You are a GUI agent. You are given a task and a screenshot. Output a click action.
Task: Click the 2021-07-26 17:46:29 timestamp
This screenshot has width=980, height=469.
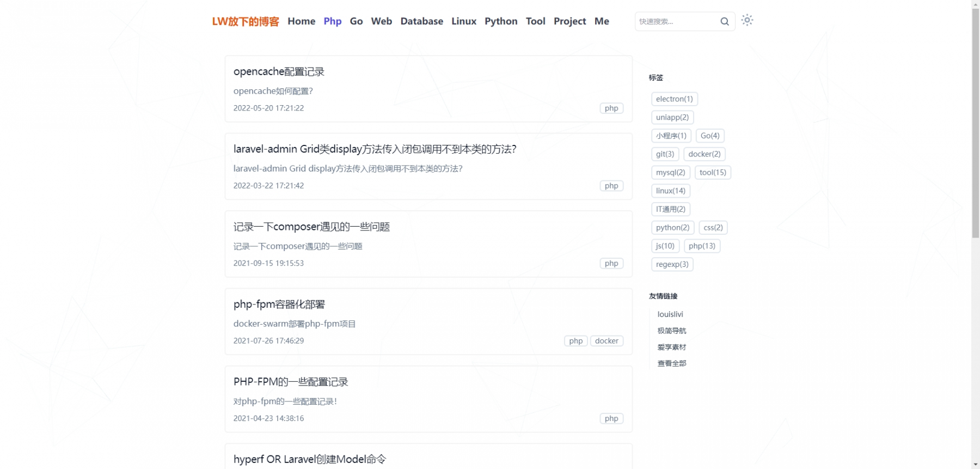268,341
